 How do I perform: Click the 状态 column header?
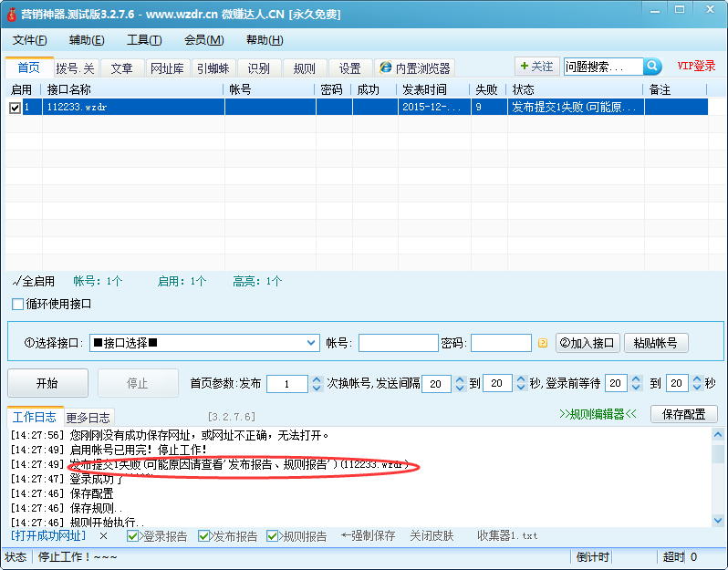575,89
